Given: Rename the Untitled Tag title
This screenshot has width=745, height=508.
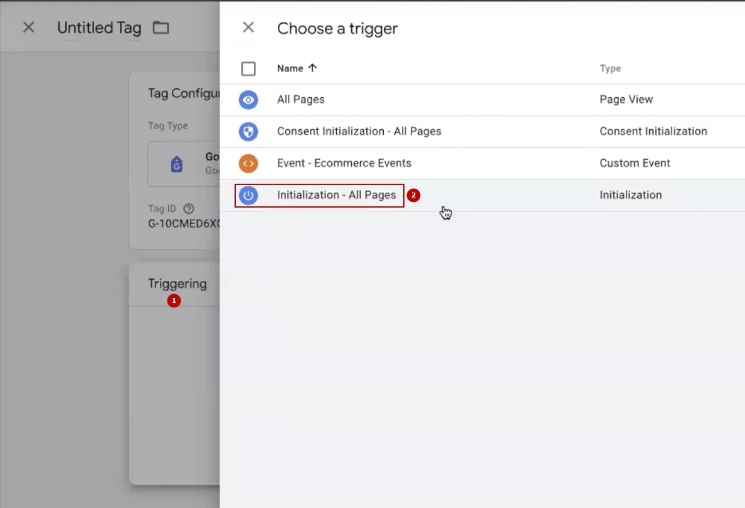Looking at the screenshot, I should 99,28.
